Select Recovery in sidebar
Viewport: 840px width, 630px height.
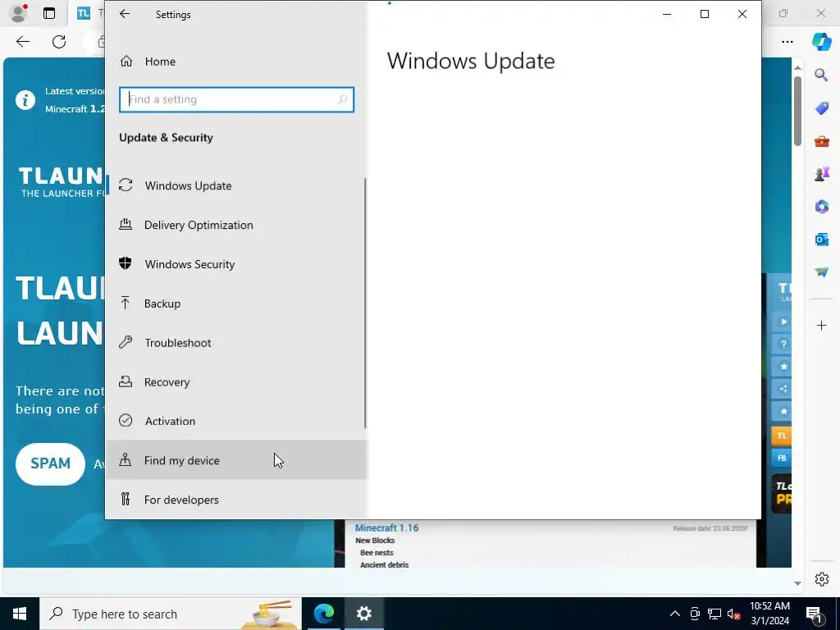pyautogui.click(x=236, y=382)
